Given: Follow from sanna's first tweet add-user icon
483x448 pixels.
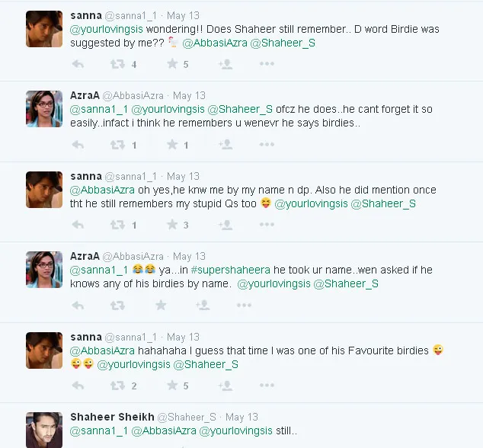Looking at the screenshot, I should click(225, 65).
